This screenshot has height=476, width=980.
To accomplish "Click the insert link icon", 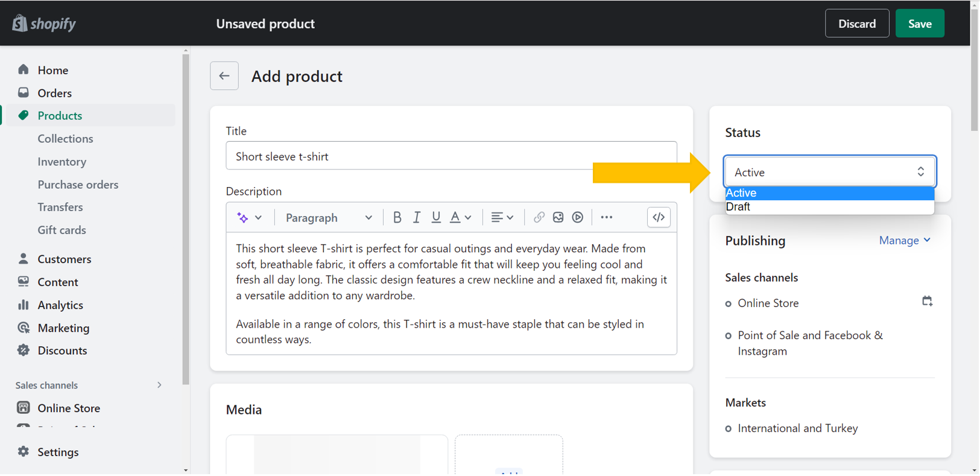I will [539, 218].
